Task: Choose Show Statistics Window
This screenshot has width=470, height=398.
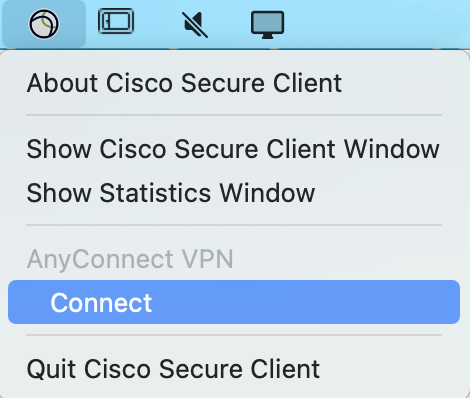Action: point(171,193)
